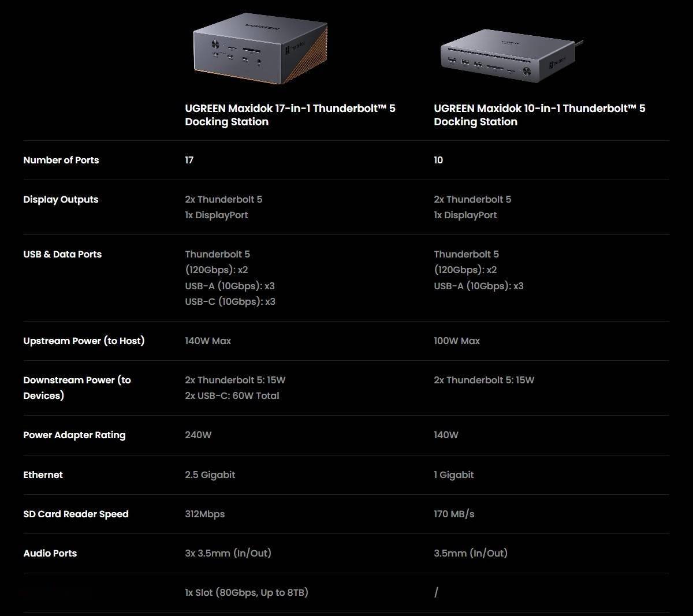693x616 pixels.
Task: Click the Downstream Power (to Devices) label
Action: pyautogui.click(x=77, y=388)
